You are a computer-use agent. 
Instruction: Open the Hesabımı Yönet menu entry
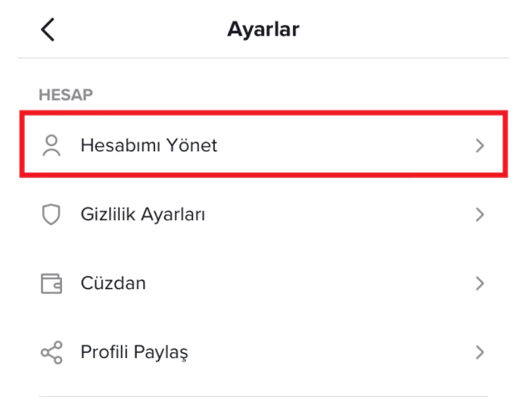click(149, 145)
